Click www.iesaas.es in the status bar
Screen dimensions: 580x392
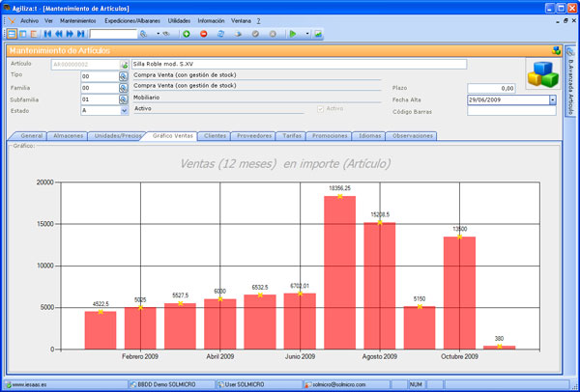29,384
